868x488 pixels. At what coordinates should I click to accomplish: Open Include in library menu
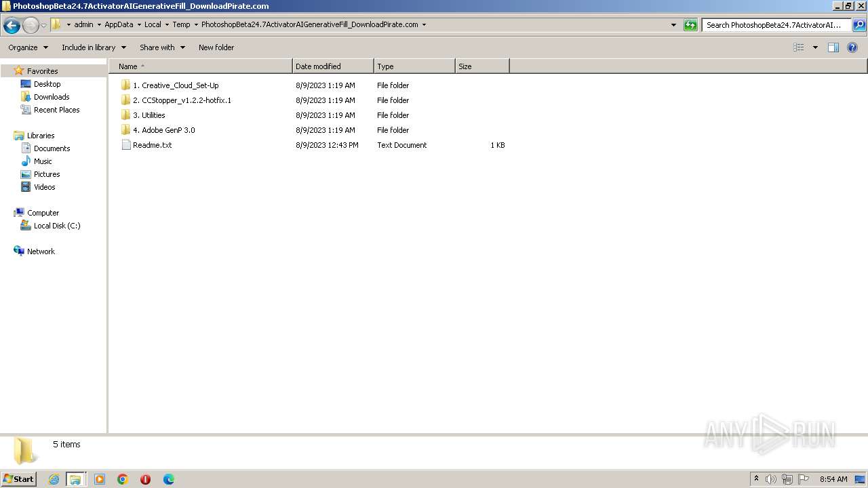pyautogui.click(x=94, y=47)
